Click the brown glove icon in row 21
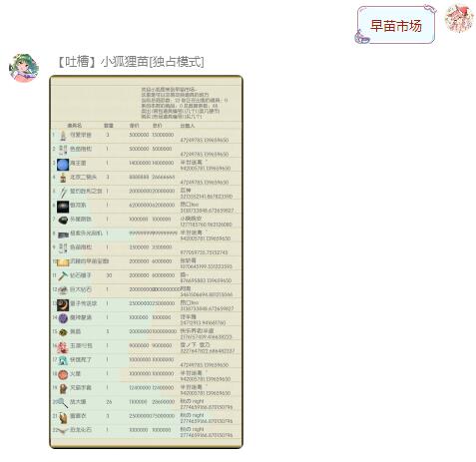476x462 pixels. coord(63,417)
